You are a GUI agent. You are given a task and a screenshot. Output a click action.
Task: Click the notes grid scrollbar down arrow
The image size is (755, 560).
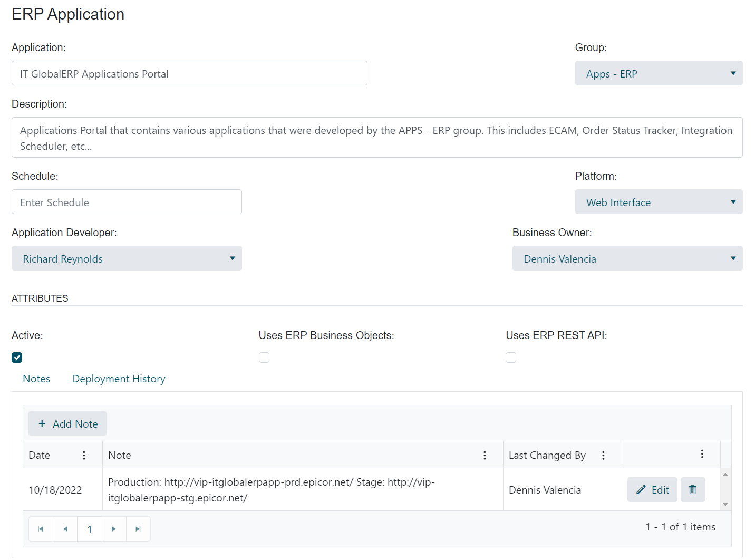point(725,505)
